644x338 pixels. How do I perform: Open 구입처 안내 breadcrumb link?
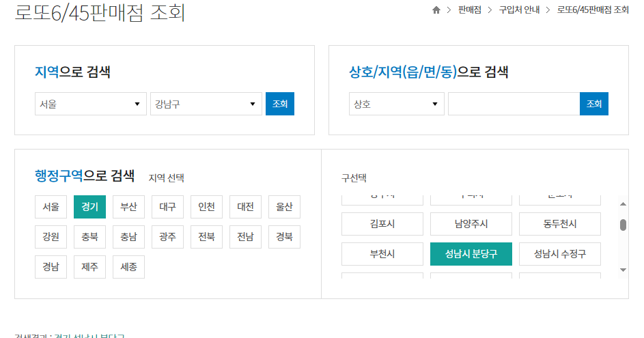pos(519,10)
